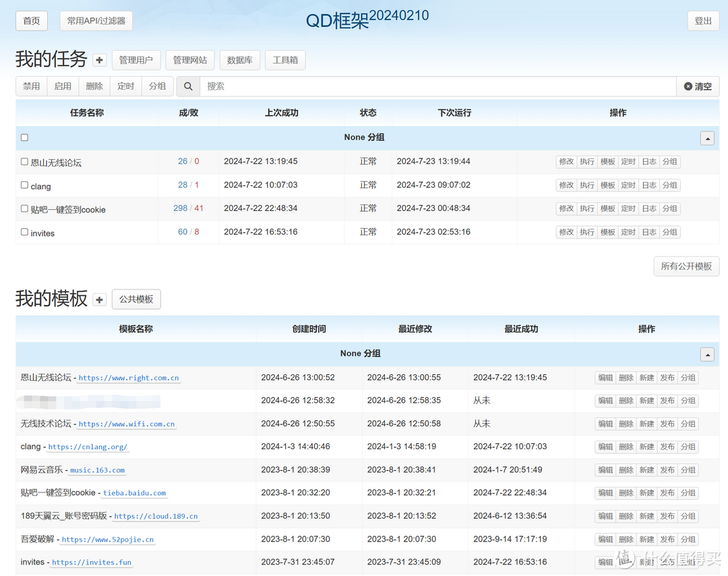
Task: Click 登出 to log out
Action: [703, 21]
